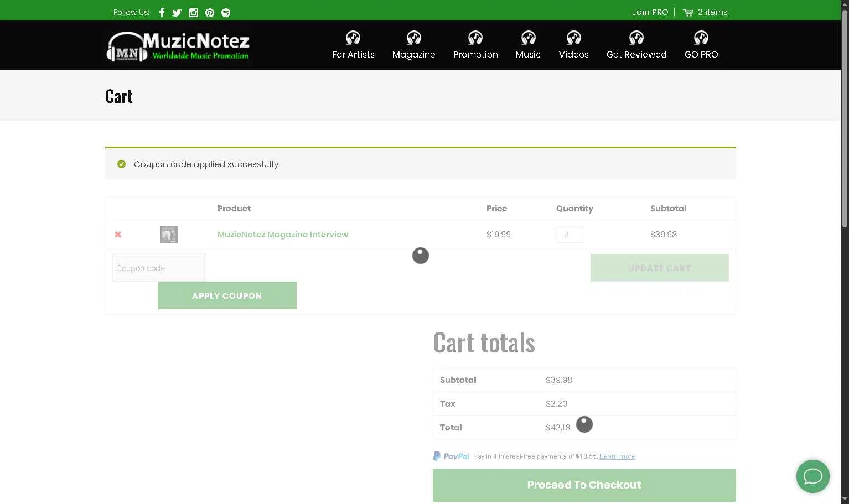Click the headphone icon above Music
Screen dimensions: 849x504
(x=529, y=38)
